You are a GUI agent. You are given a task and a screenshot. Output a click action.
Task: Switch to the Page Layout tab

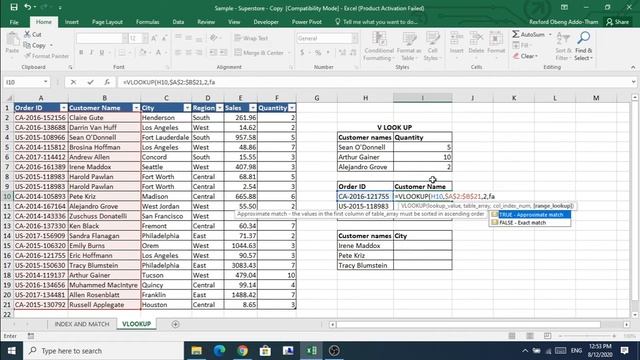[x=107, y=22]
